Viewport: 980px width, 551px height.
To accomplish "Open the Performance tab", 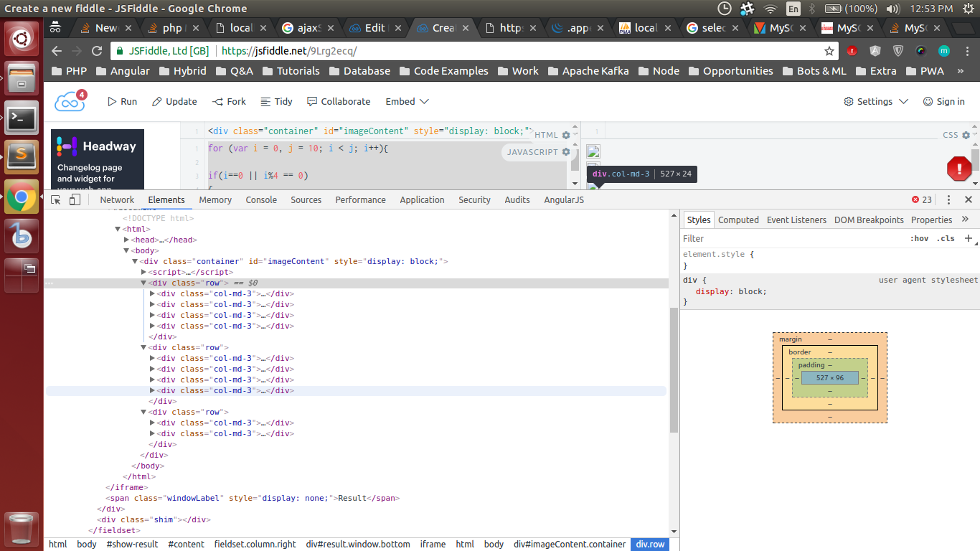I will (x=361, y=200).
